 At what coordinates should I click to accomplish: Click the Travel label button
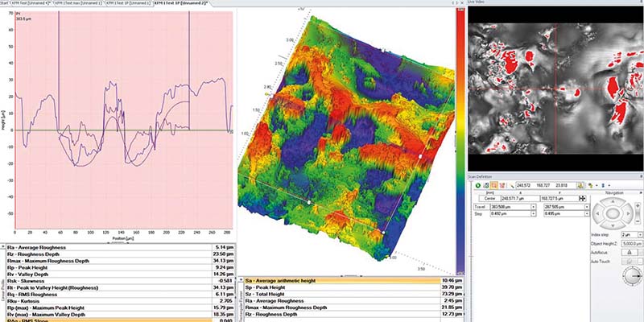481,207
